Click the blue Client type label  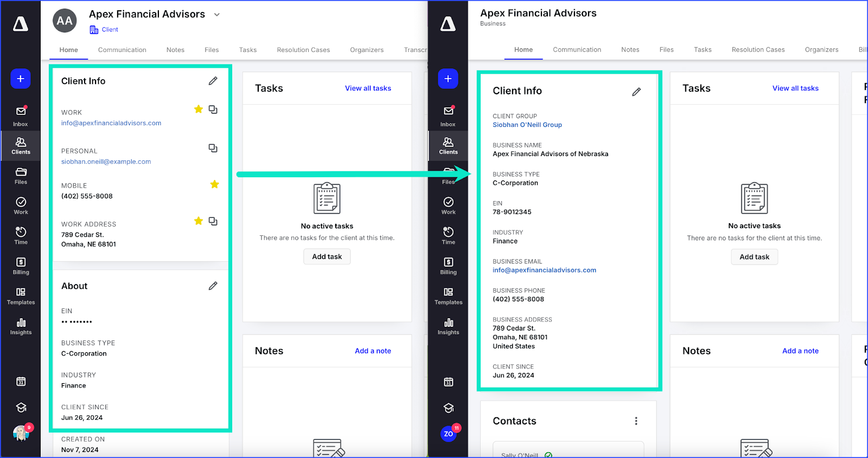(110, 30)
